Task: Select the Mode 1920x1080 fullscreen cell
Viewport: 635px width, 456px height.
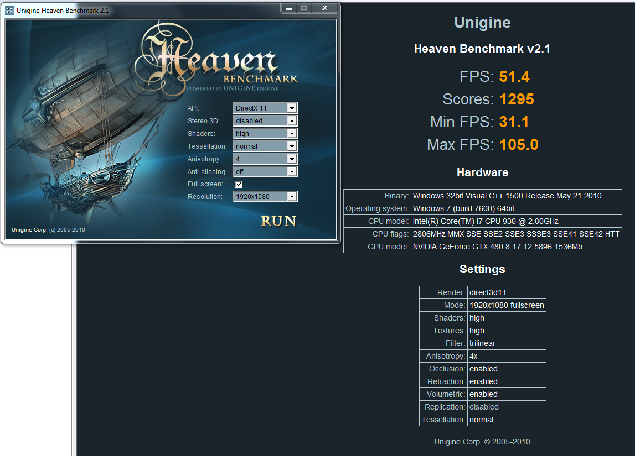Action: point(507,305)
